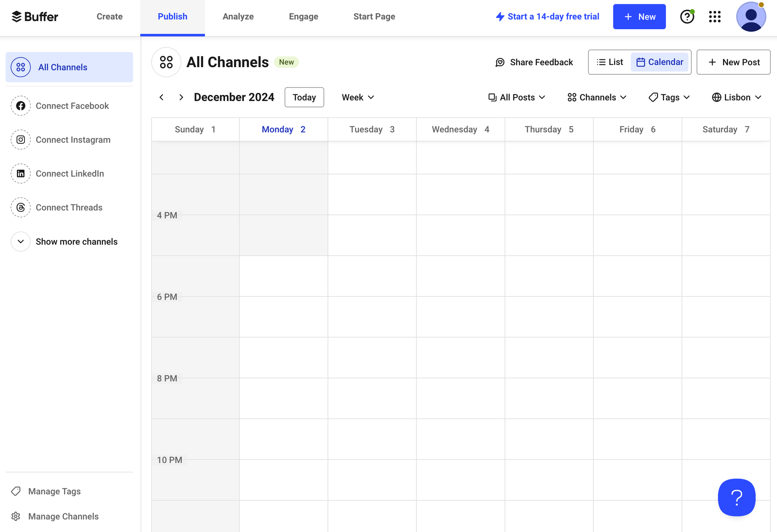Switch to the Analyze tab
777x532 pixels.
238,16
